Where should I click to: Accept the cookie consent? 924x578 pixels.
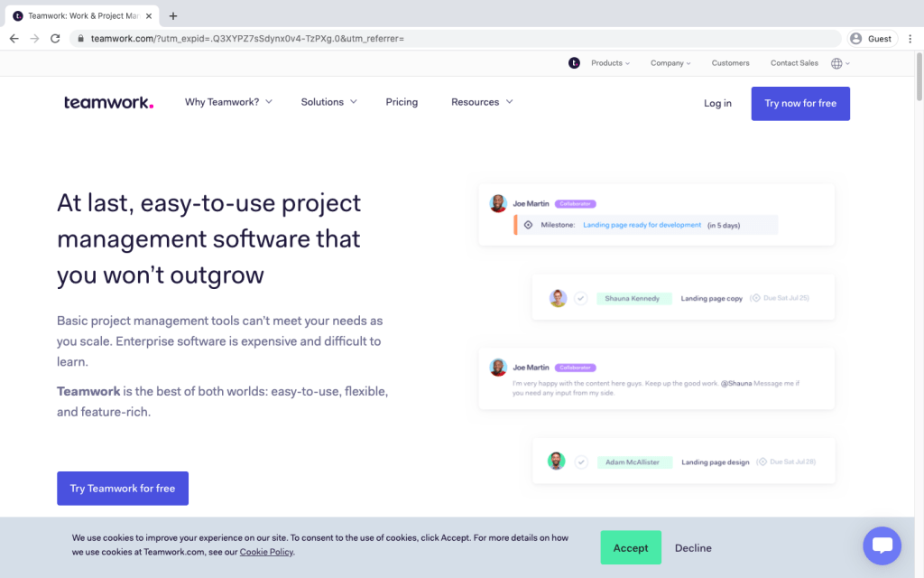pyautogui.click(x=631, y=548)
